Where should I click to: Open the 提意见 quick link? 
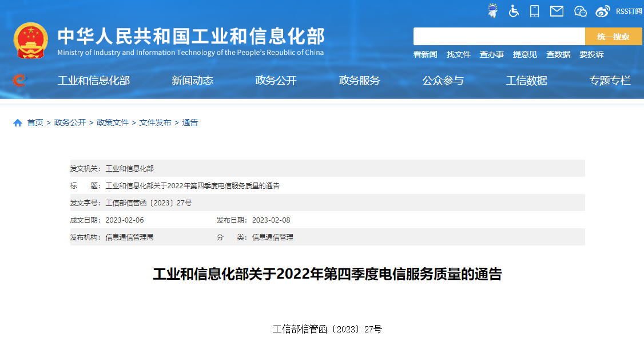click(525, 55)
